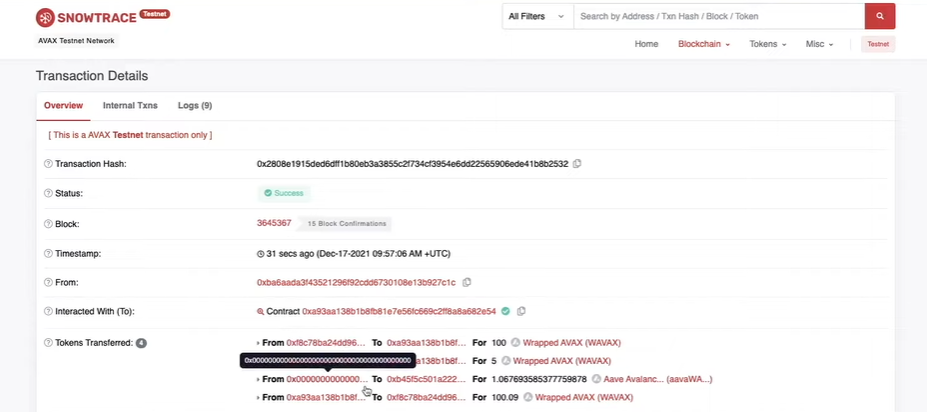927x412 pixels.
Task: Click the contract magnifier icon before Contract
Action: click(260, 312)
